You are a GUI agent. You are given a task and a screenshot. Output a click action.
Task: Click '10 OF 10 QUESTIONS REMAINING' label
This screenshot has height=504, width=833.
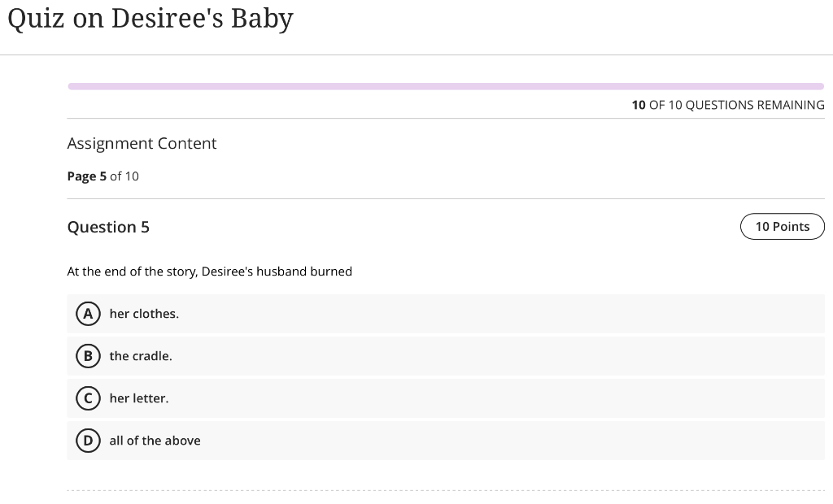click(728, 105)
